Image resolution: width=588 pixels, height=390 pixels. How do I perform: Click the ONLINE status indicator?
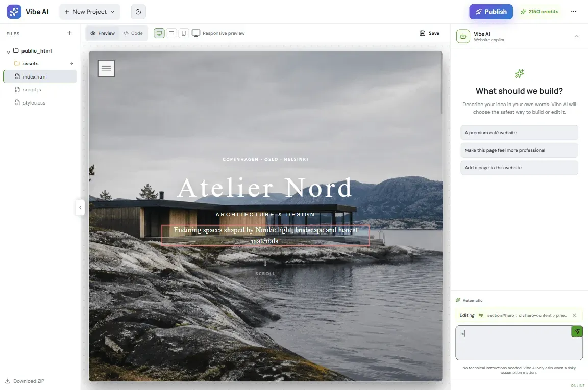[577, 385]
